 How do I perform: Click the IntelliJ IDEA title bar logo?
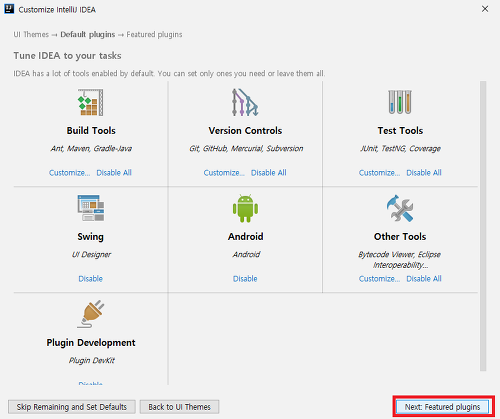tap(9, 9)
